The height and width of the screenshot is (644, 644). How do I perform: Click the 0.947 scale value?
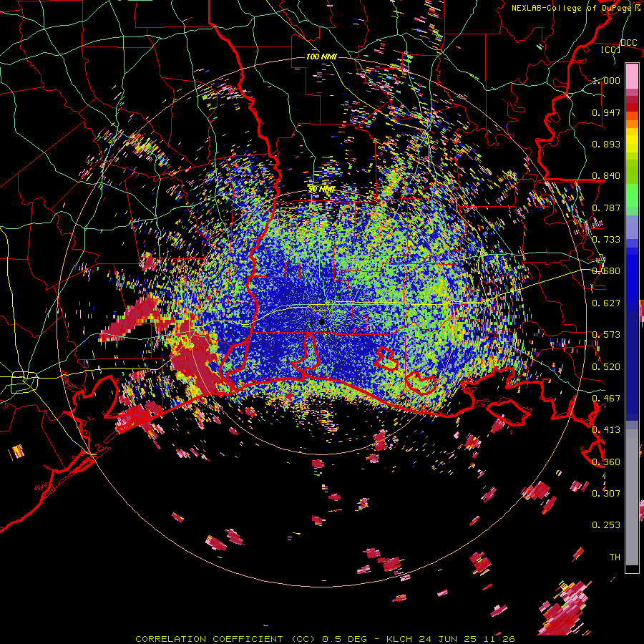[x=606, y=112]
